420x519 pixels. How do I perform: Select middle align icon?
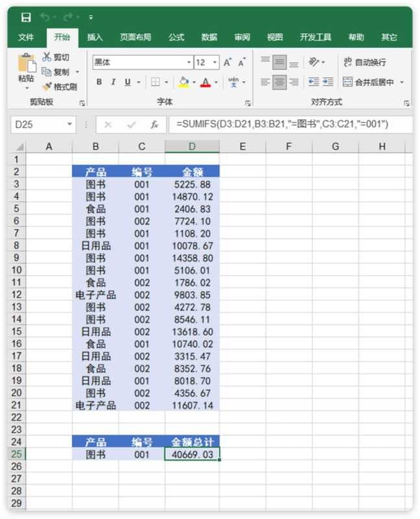(279, 62)
